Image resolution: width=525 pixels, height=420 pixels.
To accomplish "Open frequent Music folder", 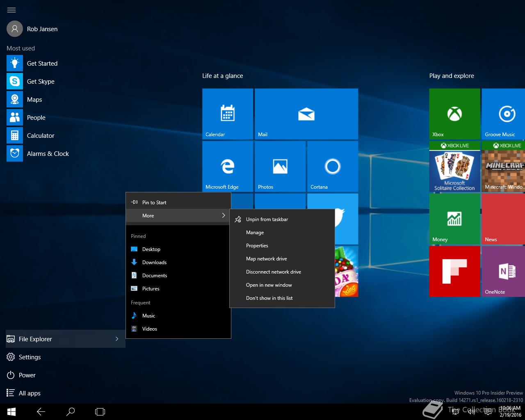I will [178, 316].
